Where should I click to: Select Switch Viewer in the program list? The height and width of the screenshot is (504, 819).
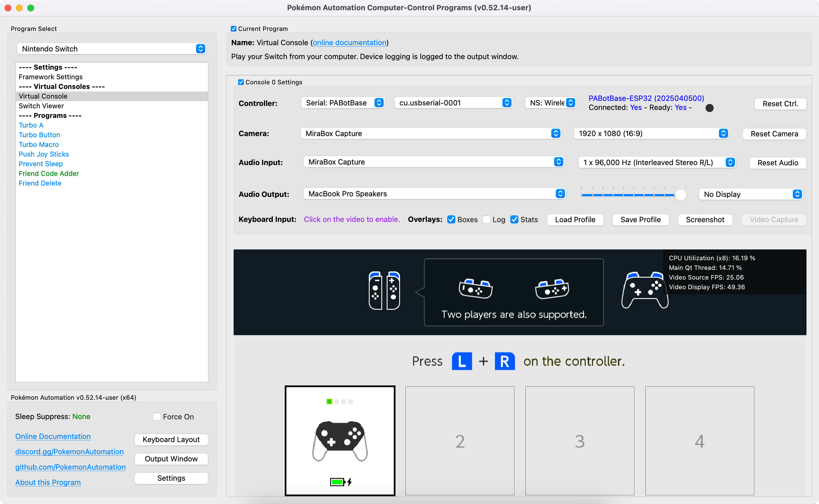pyautogui.click(x=41, y=106)
